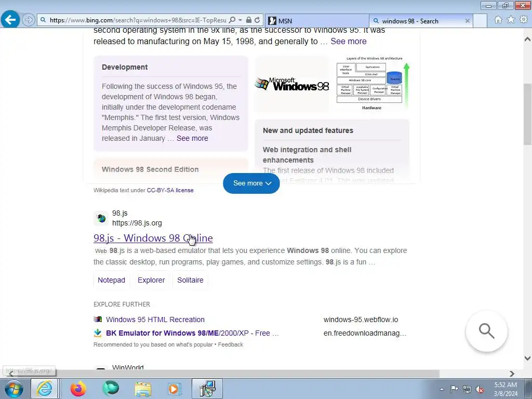The width and height of the screenshot is (532, 399).
Task: Show hidden tray icons arrow
Action: 442,390
